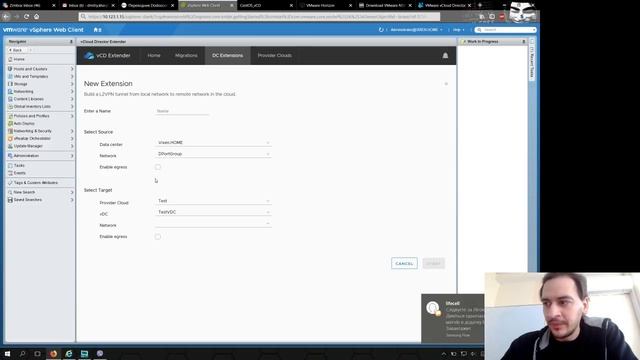Open the Provider Clouds tab
The width and height of the screenshot is (640, 360).
click(275, 56)
